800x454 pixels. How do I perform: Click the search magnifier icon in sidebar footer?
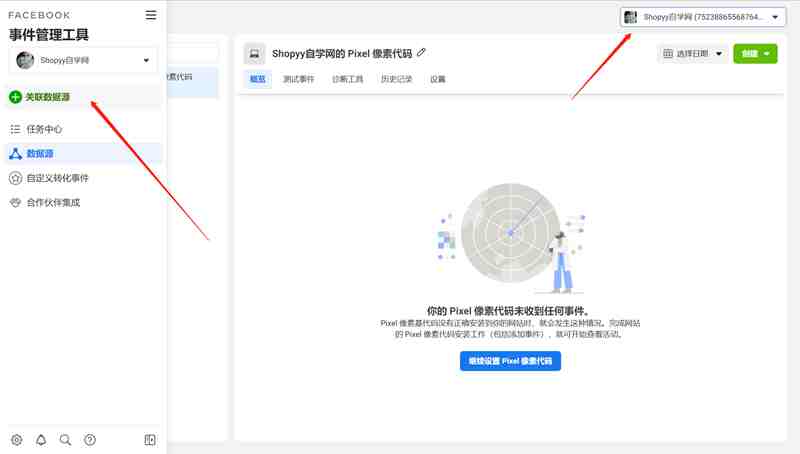[65, 440]
